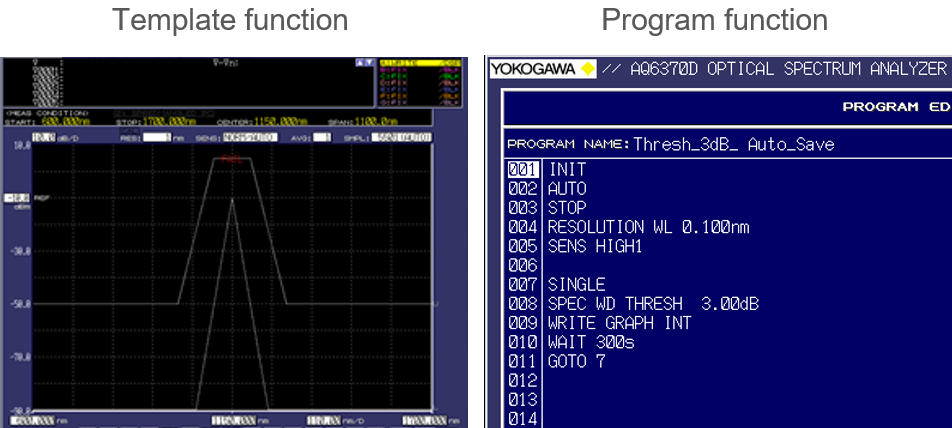Click the red marker at trace peak

[x=232, y=159]
